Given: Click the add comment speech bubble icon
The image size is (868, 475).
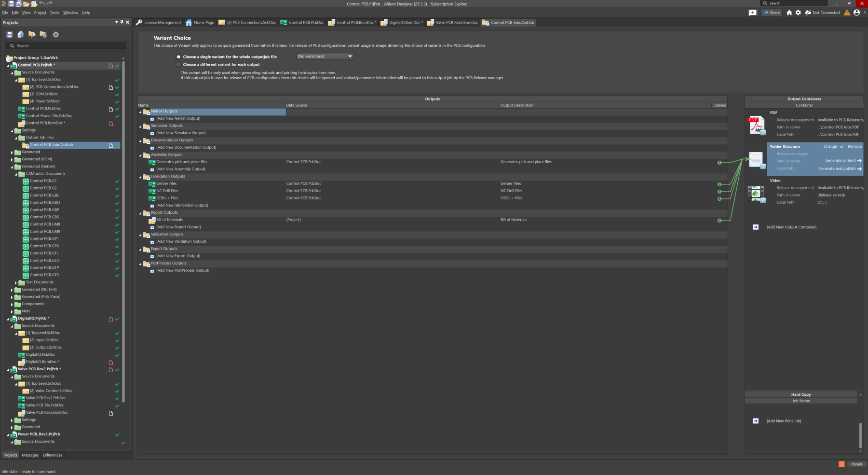Looking at the screenshot, I should click(753, 13).
